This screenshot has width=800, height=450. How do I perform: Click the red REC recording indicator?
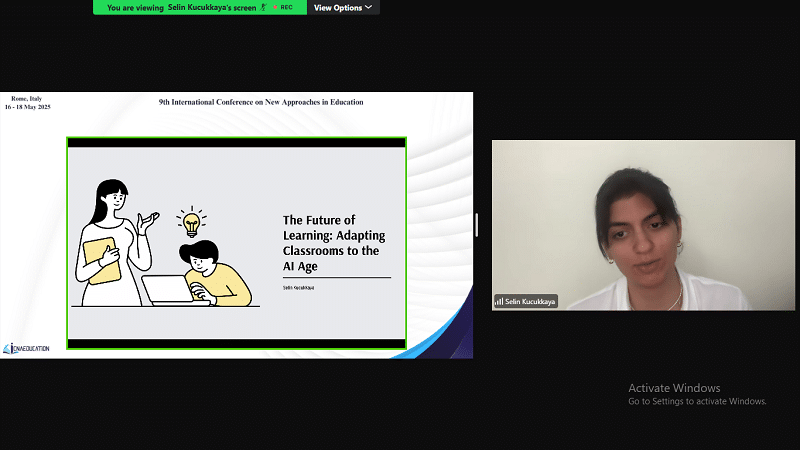pyautogui.click(x=285, y=7)
